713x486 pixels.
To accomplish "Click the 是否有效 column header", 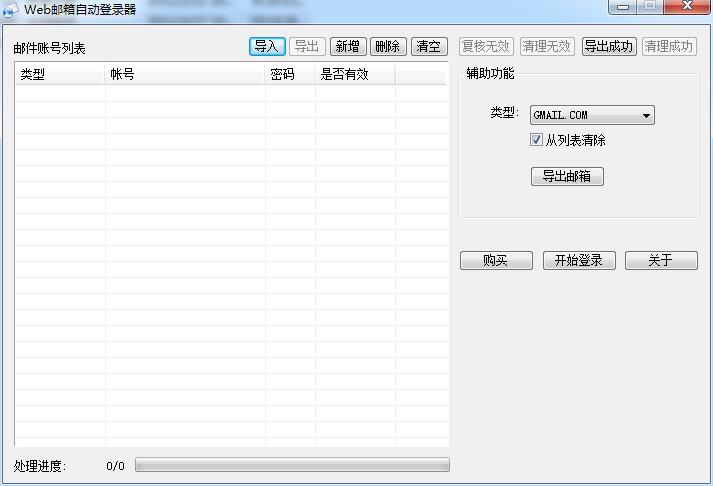I will click(x=355, y=75).
